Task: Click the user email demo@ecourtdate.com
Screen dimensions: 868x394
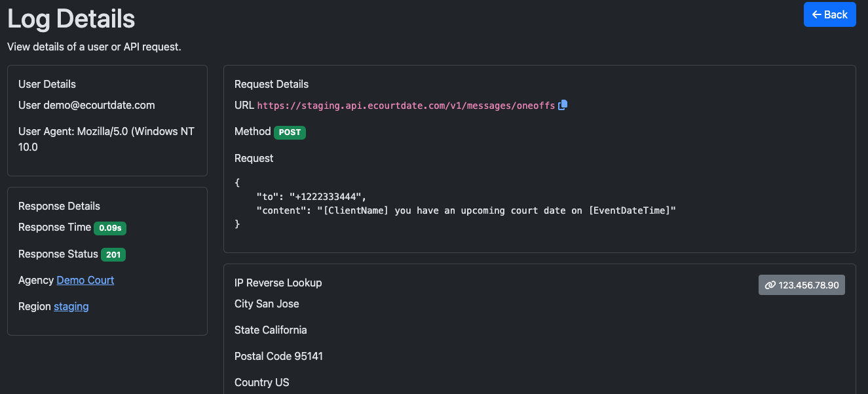Action: point(100,105)
